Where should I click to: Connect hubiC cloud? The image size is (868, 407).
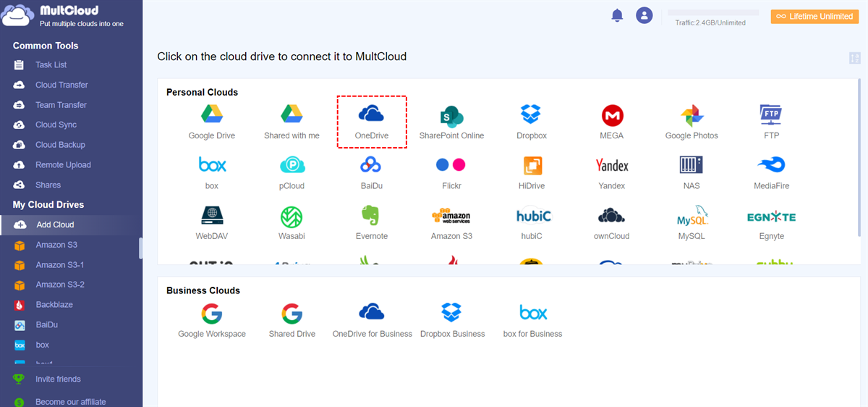pos(534,222)
